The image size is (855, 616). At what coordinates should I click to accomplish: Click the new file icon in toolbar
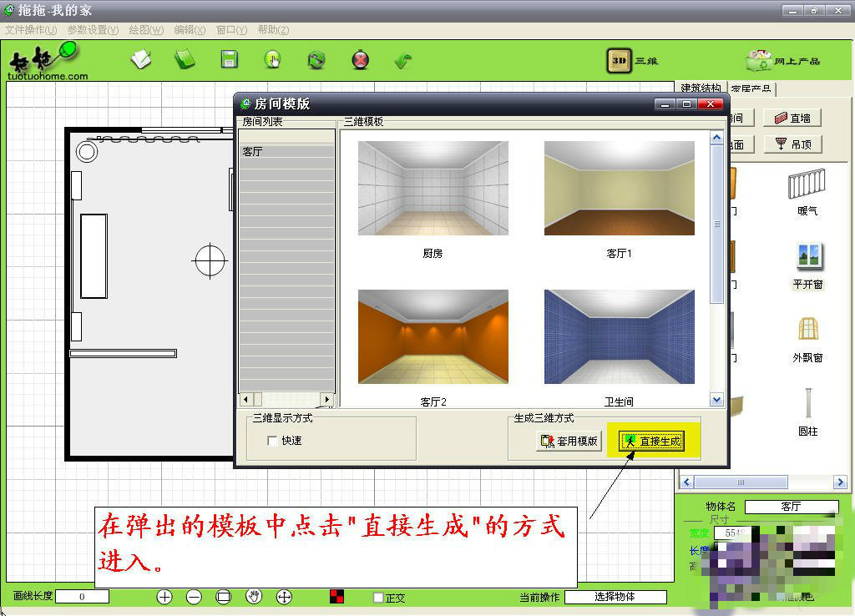[x=141, y=59]
